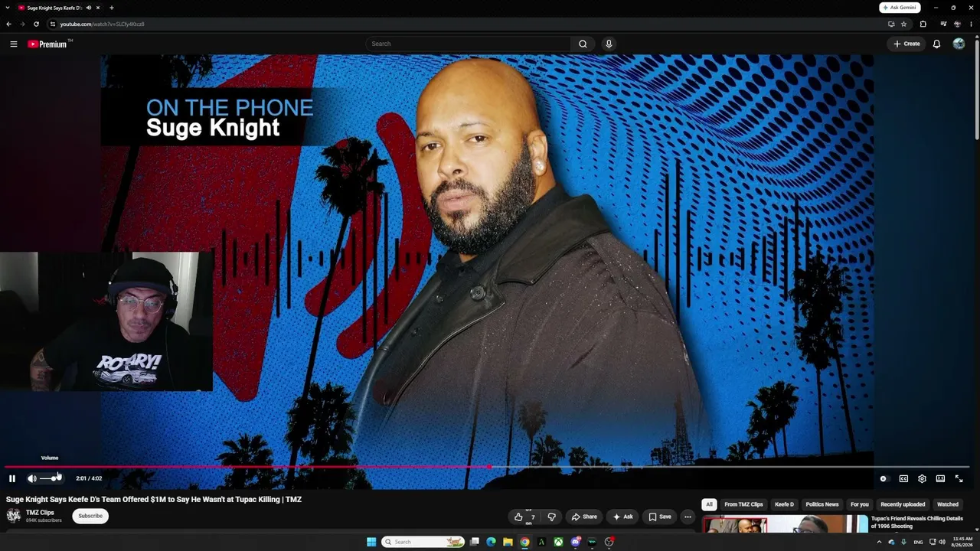980x551 pixels.
Task: Open more actions three-dot menu below the video
Action: point(688,517)
